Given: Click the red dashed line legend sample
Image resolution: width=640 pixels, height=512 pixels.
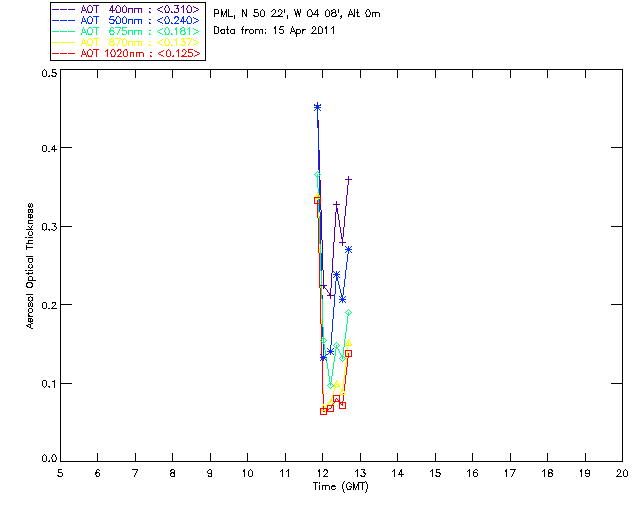Looking at the screenshot, I should 64,53.
